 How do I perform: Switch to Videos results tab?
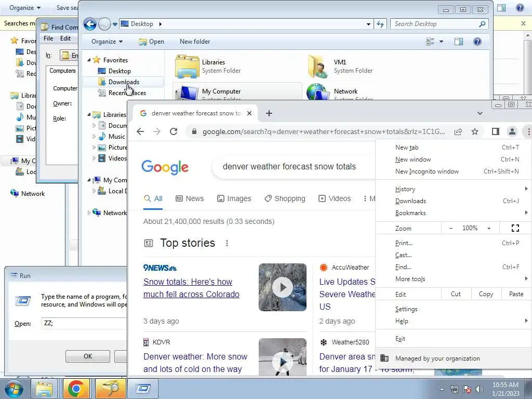point(335,198)
